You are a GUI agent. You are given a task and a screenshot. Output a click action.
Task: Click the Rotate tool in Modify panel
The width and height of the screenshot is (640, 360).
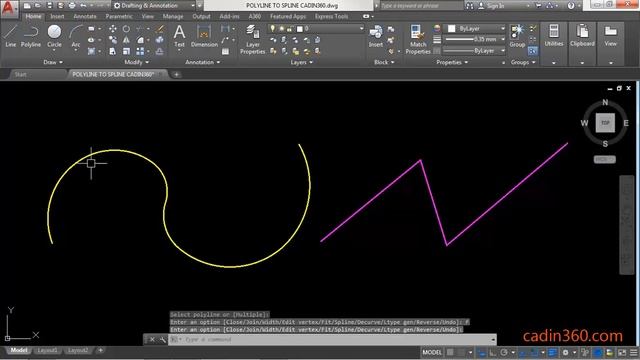point(127,29)
